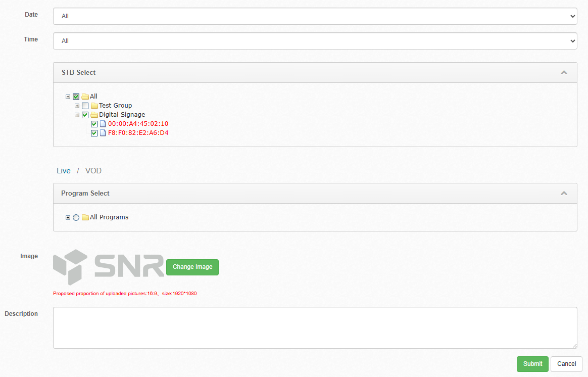
Task: Collapse the Program Select panel chevron
Action: pos(564,194)
